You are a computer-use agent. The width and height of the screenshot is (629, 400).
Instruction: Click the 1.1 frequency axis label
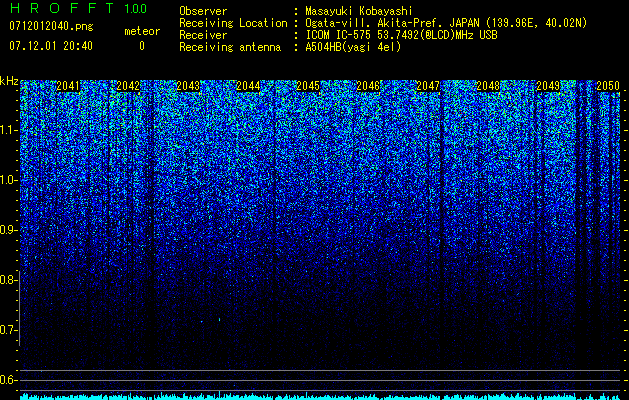pyautogui.click(x=8, y=130)
